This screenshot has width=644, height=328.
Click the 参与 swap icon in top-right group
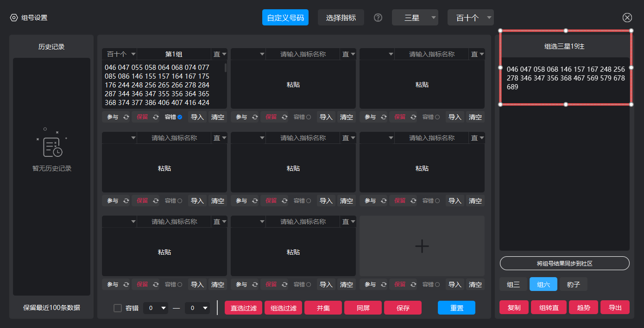point(384,117)
